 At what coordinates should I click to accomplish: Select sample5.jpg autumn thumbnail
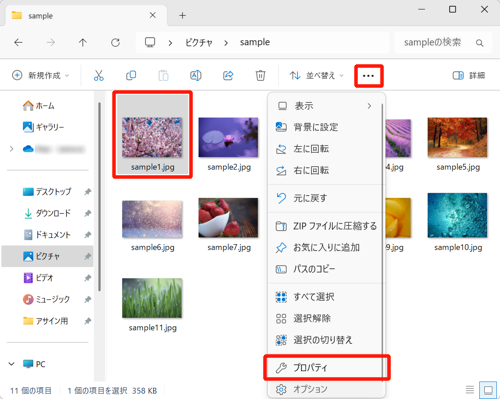point(457,137)
